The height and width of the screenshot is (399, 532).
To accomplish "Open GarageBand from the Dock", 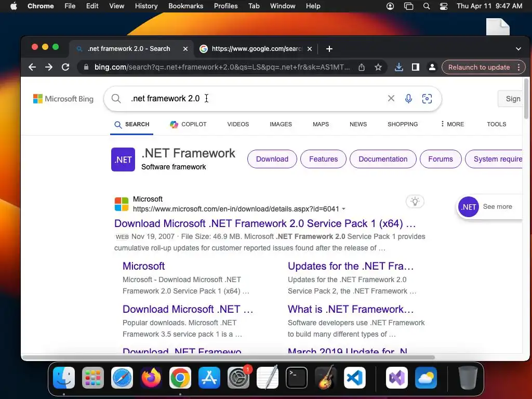I will click(326, 378).
